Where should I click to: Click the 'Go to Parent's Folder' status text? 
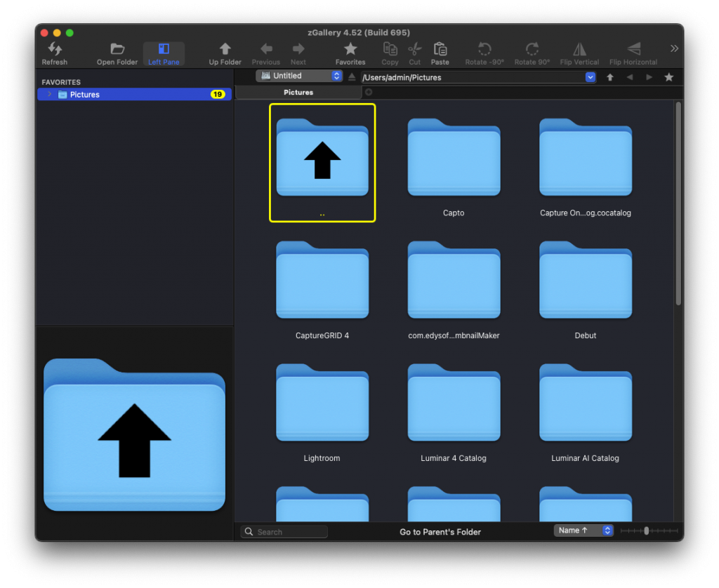coord(440,532)
